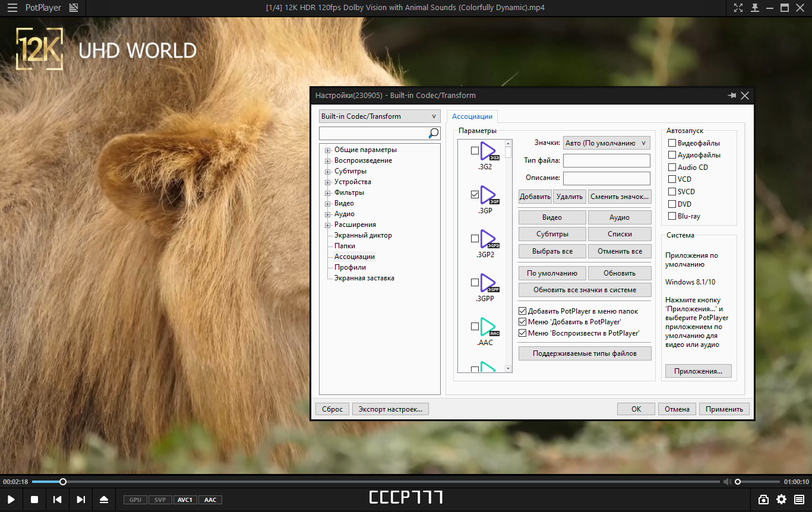Click the Eject/Open file icon
Image resolution: width=812 pixels, height=512 pixels.
[104, 500]
